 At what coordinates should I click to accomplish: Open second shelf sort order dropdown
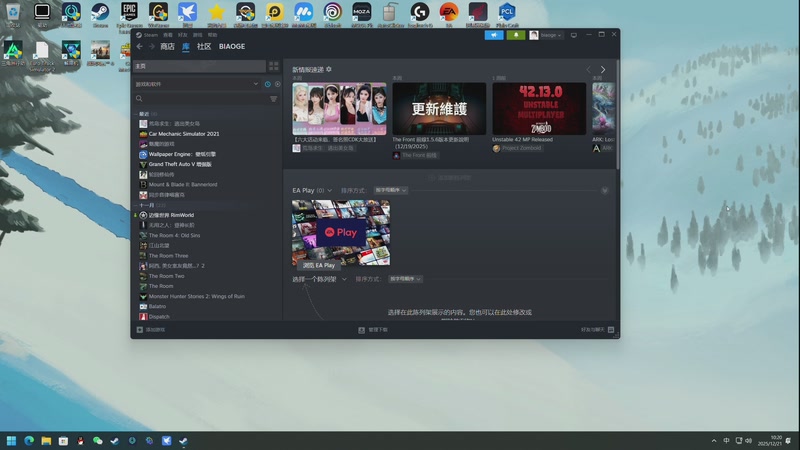tap(405, 279)
